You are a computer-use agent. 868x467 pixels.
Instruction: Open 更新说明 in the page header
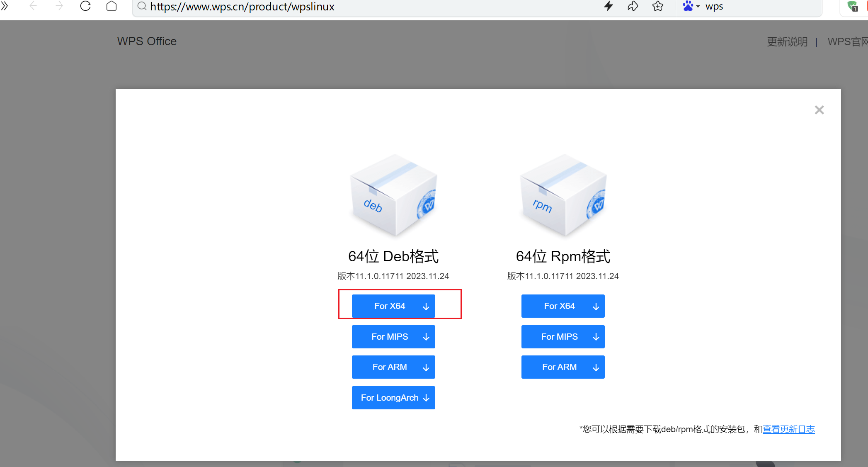(787, 42)
